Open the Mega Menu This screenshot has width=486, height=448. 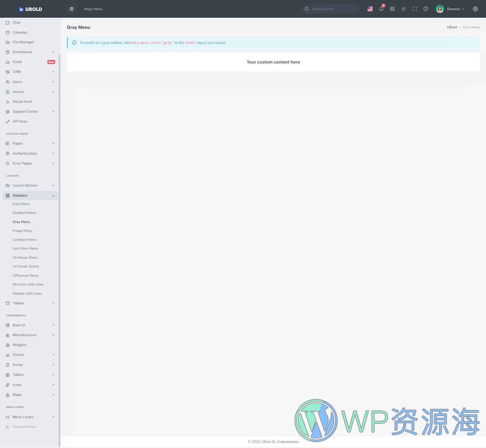point(93,9)
